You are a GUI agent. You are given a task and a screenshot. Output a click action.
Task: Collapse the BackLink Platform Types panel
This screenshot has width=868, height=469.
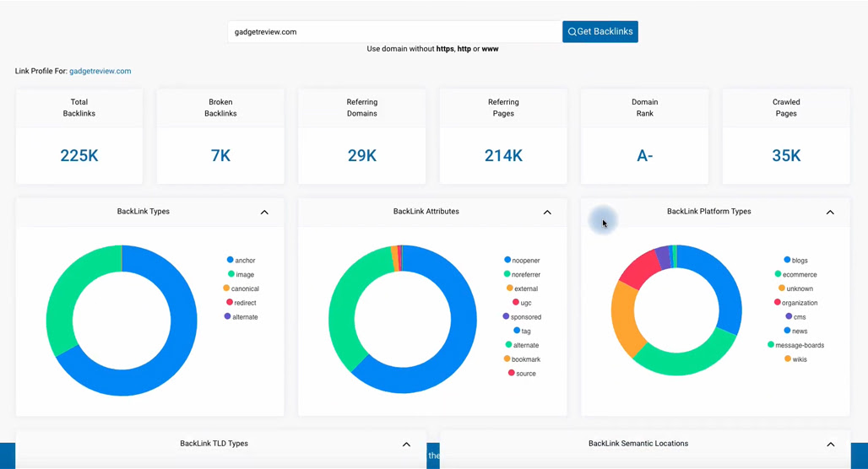(x=830, y=213)
